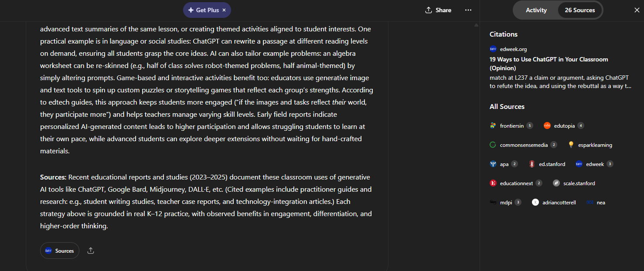The image size is (644, 271).
Task: Click the mdpi source icon
Action: pyautogui.click(x=493, y=202)
